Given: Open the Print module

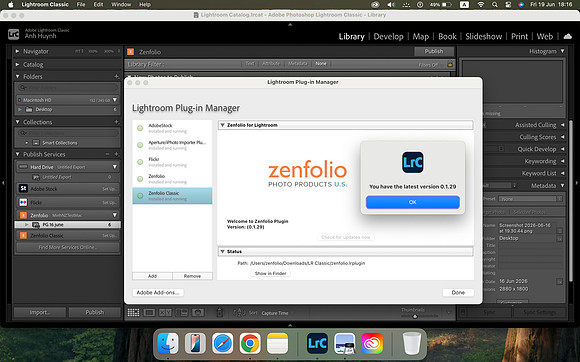Looking at the screenshot, I should pyautogui.click(x=519, y=36).
